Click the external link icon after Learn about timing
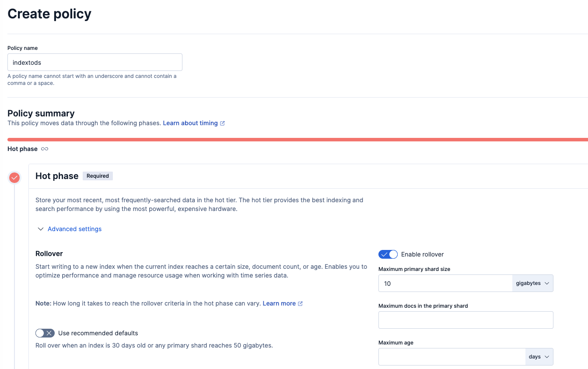Screen dimensions: 588x369 (x=223, y=123)
